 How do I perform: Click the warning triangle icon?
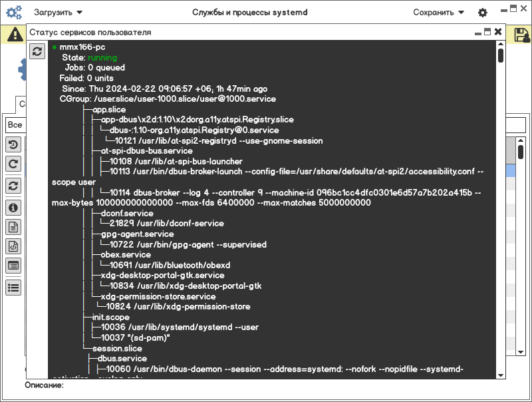pyautogui.click(x=15, y=35)
